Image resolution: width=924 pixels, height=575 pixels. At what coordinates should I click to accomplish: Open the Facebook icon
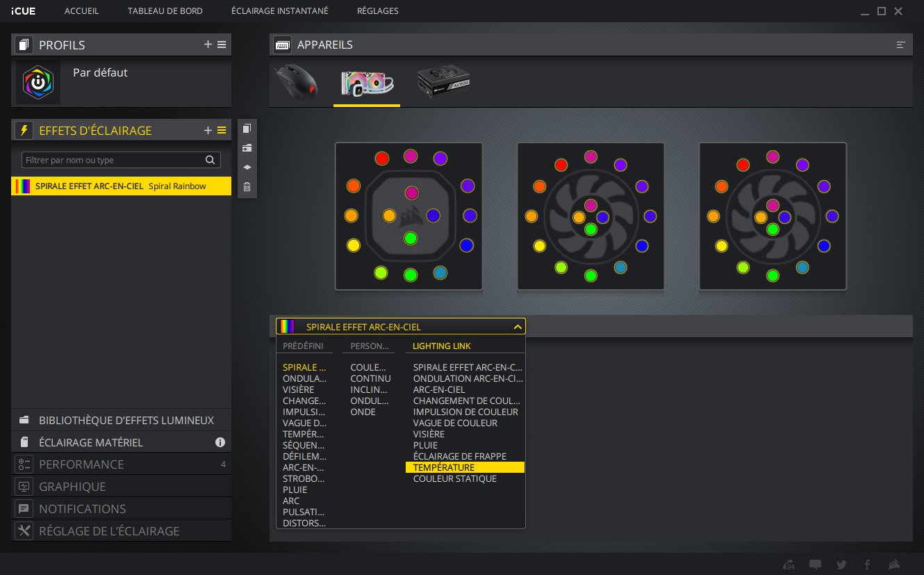pos(867,564)
